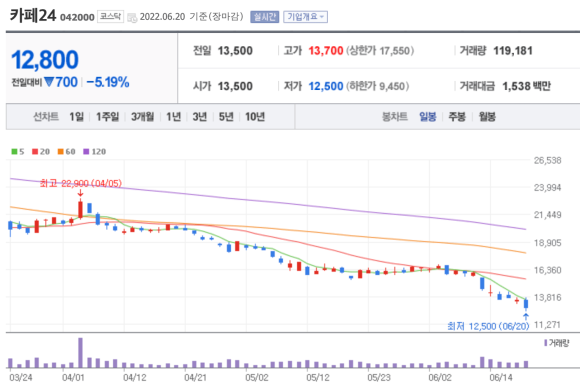Click the 거래량 value 119,181

point(513,51)
